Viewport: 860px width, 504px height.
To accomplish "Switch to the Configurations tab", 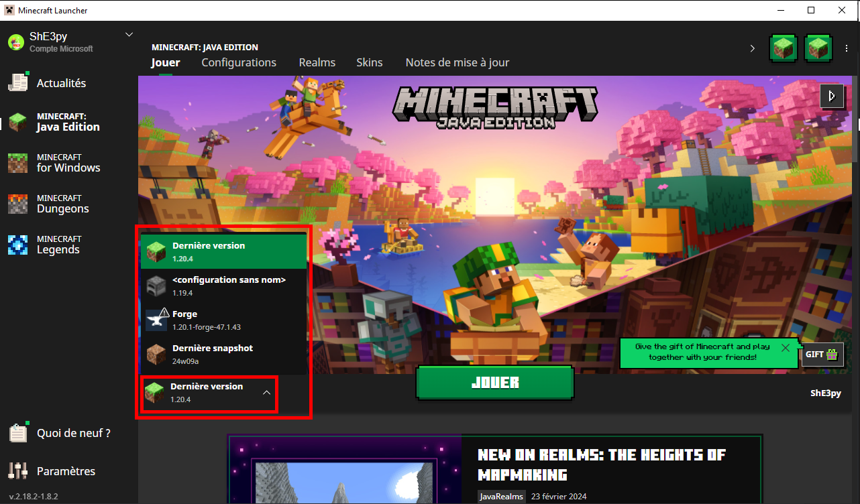I will coord(239,62).
